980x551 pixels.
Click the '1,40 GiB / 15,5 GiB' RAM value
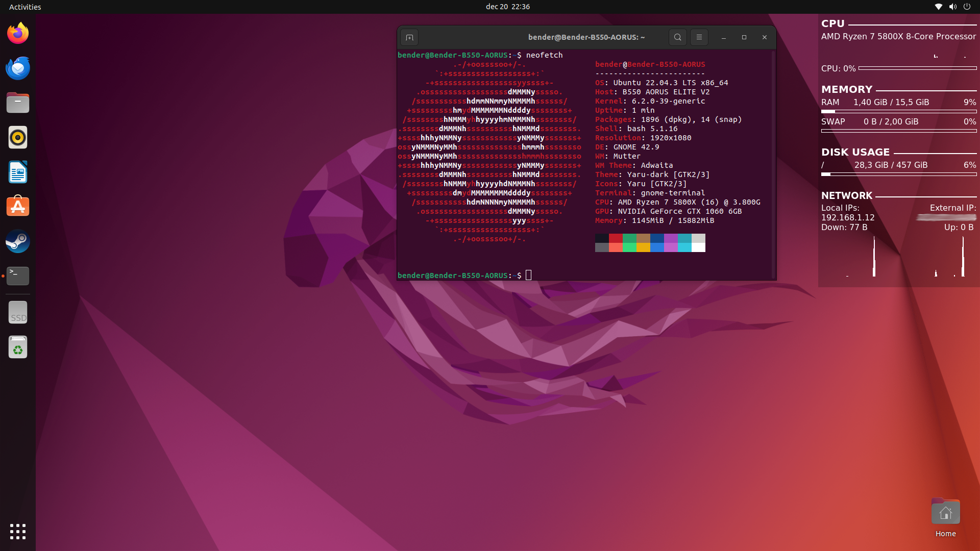(891, 102)
